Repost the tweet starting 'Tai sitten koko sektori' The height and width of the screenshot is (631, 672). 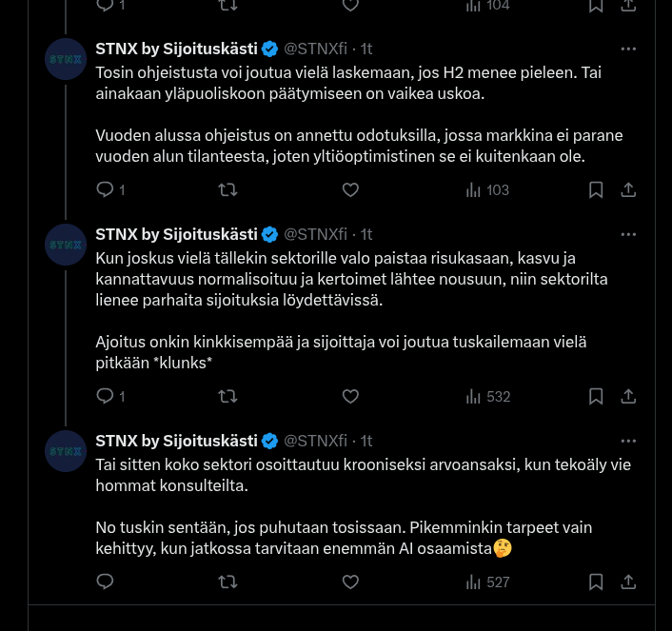click(x=227, y=582)
